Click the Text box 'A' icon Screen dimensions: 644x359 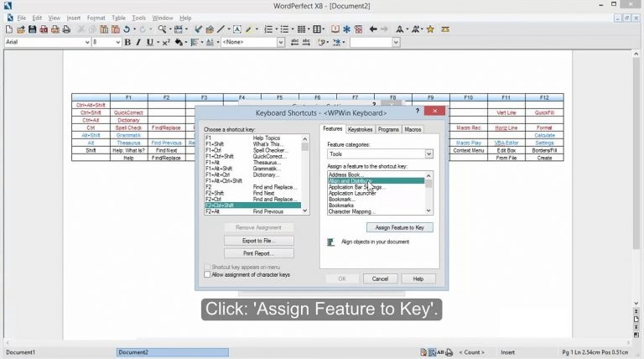tap(237, 29)
